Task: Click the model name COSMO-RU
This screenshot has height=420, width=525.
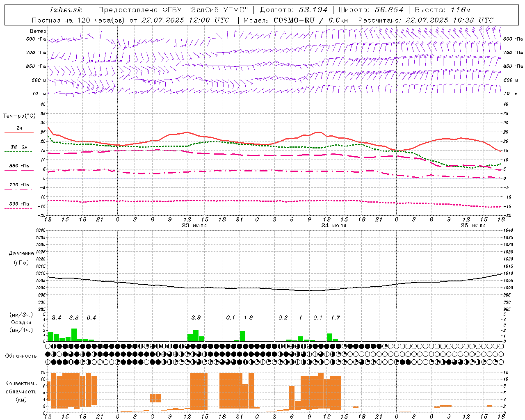Action: [294, 20]
